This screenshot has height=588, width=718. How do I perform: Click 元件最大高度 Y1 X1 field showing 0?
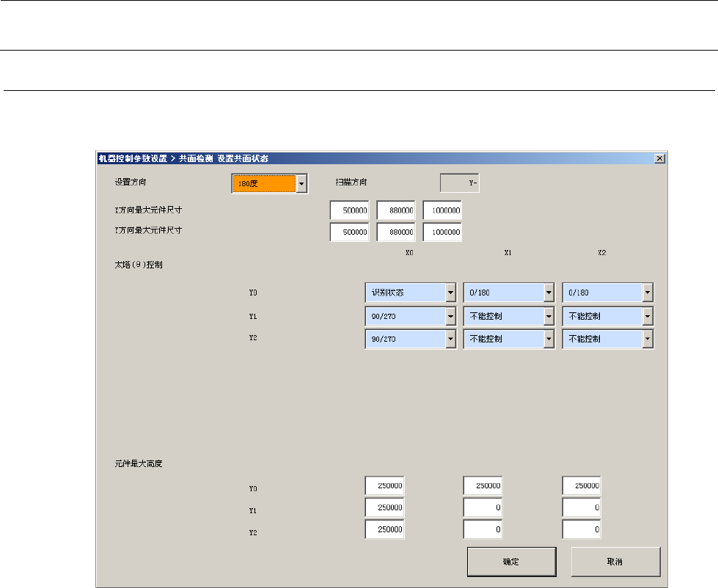483,507
